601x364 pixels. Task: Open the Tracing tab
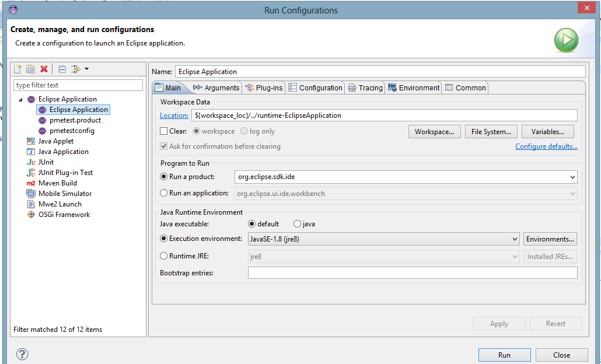(365, 87)
